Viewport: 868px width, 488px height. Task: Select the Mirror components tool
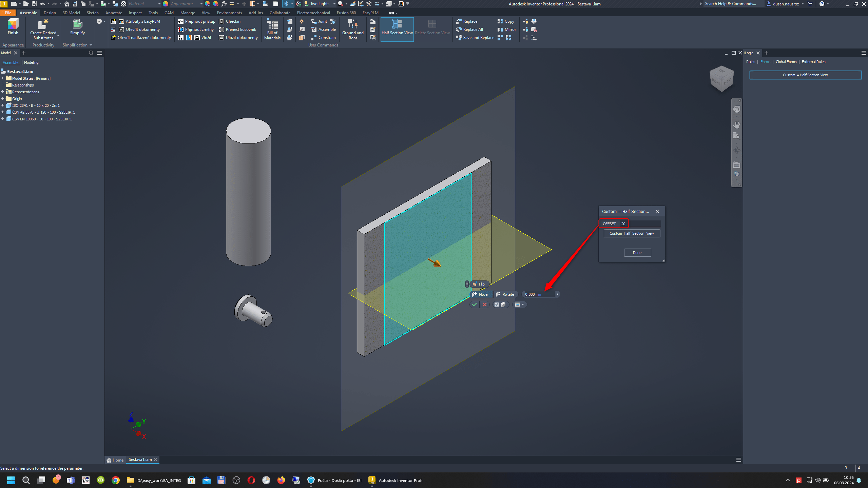(x=506, y=30)
